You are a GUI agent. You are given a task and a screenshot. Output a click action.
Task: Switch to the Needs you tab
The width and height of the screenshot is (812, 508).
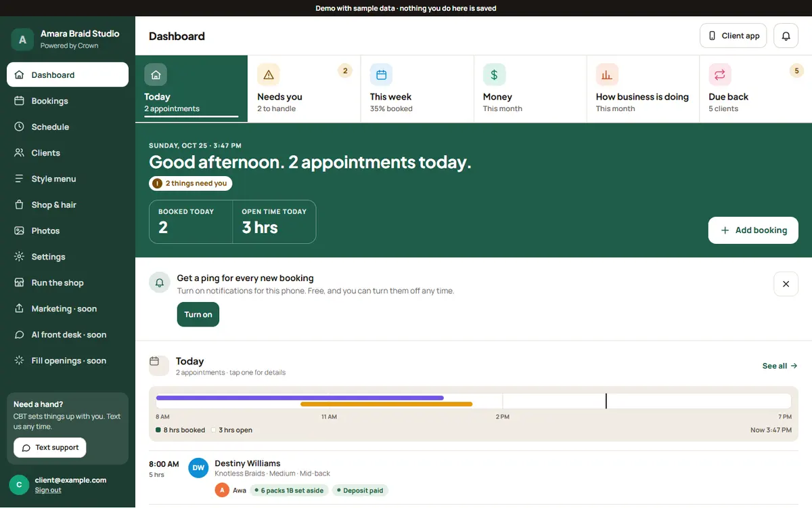pos(304,89)
